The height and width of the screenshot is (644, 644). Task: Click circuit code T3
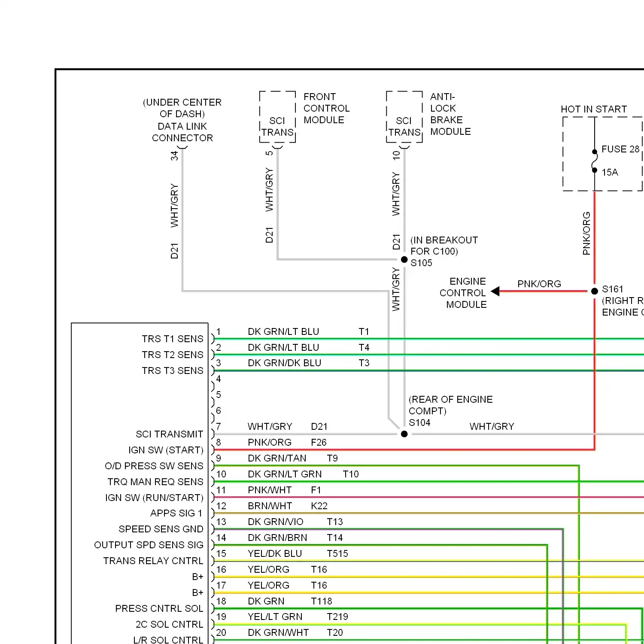click(364, 363)
